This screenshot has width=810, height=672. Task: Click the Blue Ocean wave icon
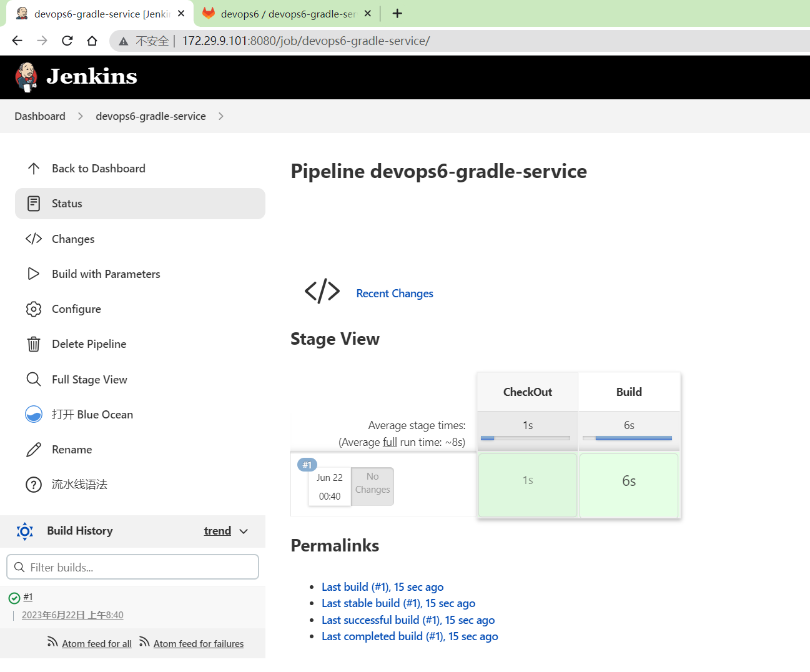tap(34, 414)
